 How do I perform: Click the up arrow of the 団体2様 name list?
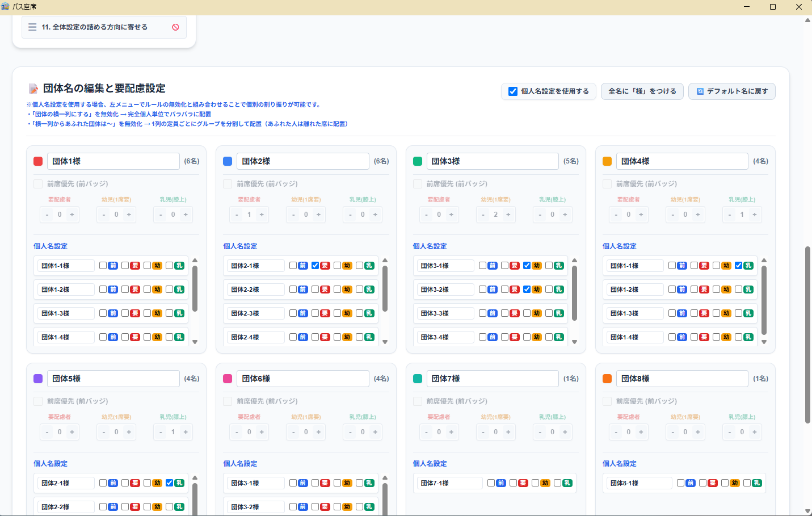click(385, 261)
